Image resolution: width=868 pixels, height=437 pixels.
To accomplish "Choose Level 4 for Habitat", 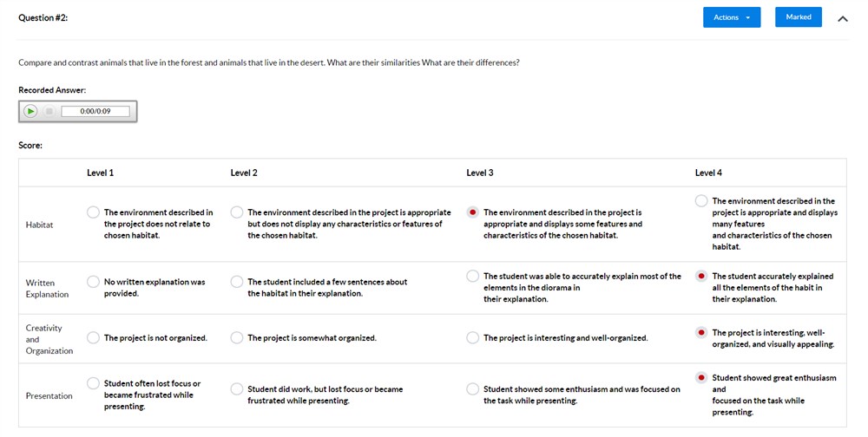I will [701, 201].
